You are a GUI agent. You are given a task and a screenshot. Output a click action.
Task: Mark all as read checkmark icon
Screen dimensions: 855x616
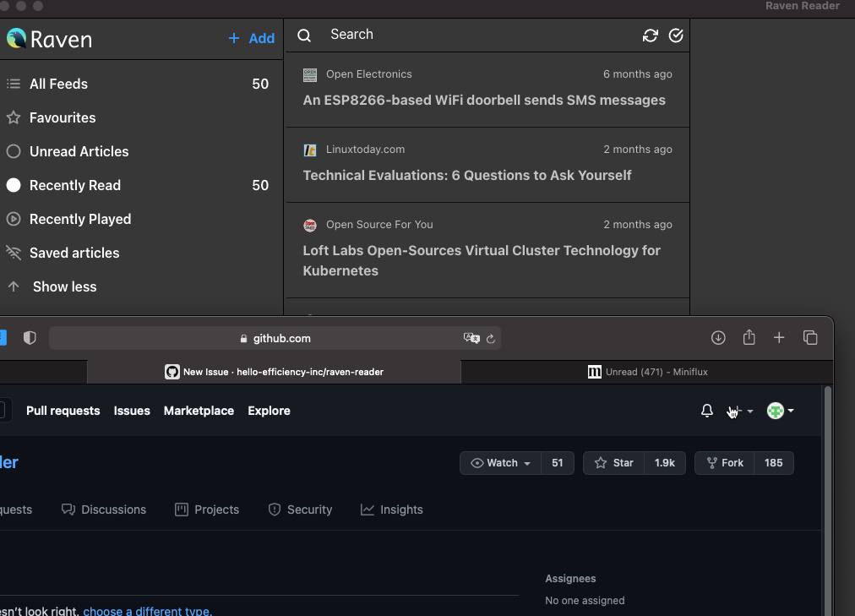pos(676,35)
